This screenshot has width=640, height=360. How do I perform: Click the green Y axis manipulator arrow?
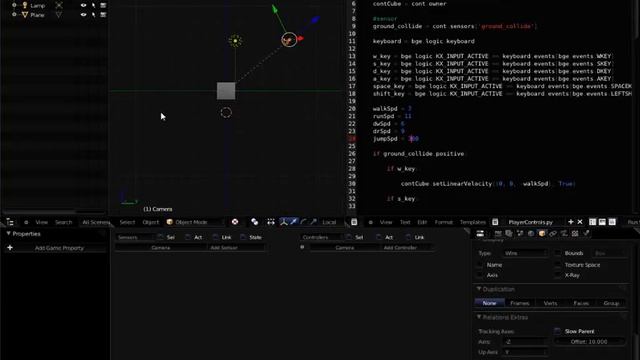pos(275,9)
